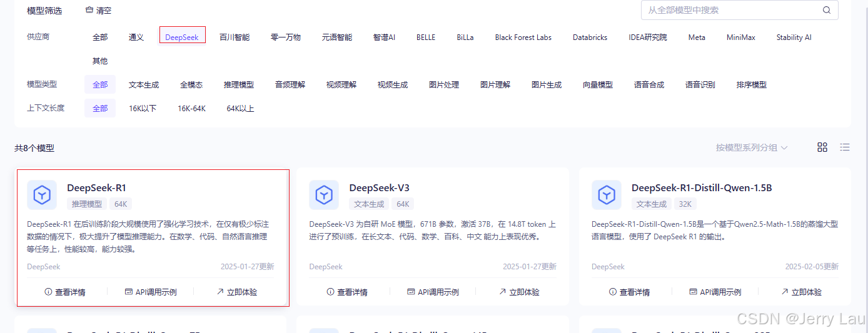Select 全部 in the 供应商 filter row
The image size is (868, 333).
[100, 37]
